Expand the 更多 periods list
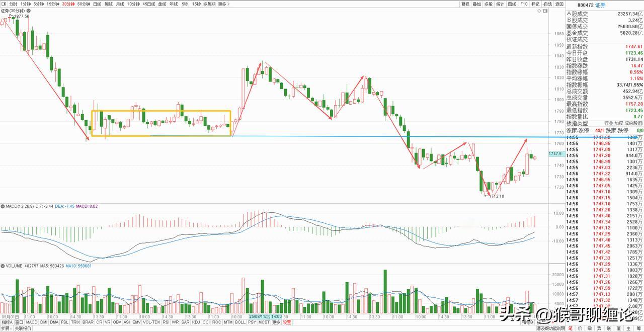 pyautogui.click(x=224, y=4)
